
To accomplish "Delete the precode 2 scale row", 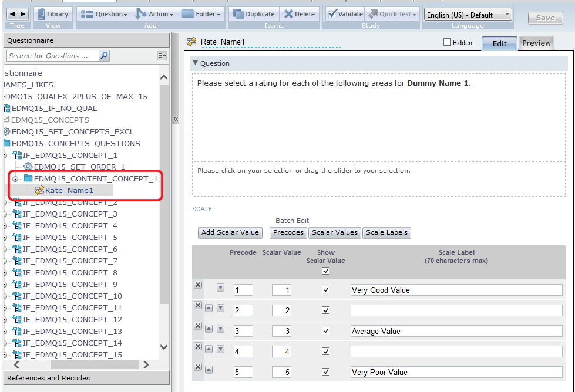I will click(x=198, y=305).
